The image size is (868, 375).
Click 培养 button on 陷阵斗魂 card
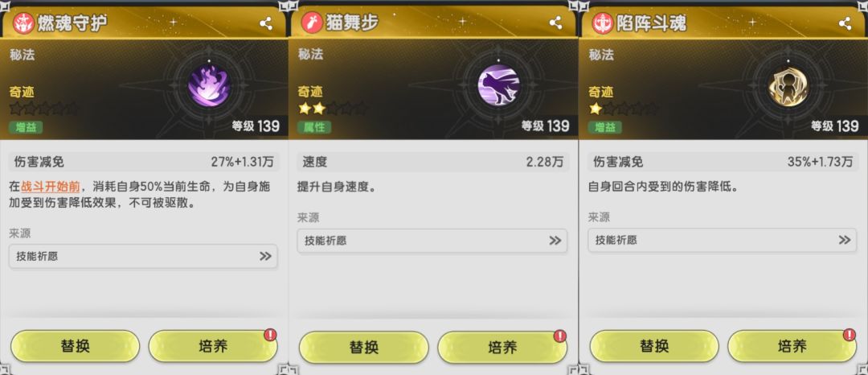point(792,347)
